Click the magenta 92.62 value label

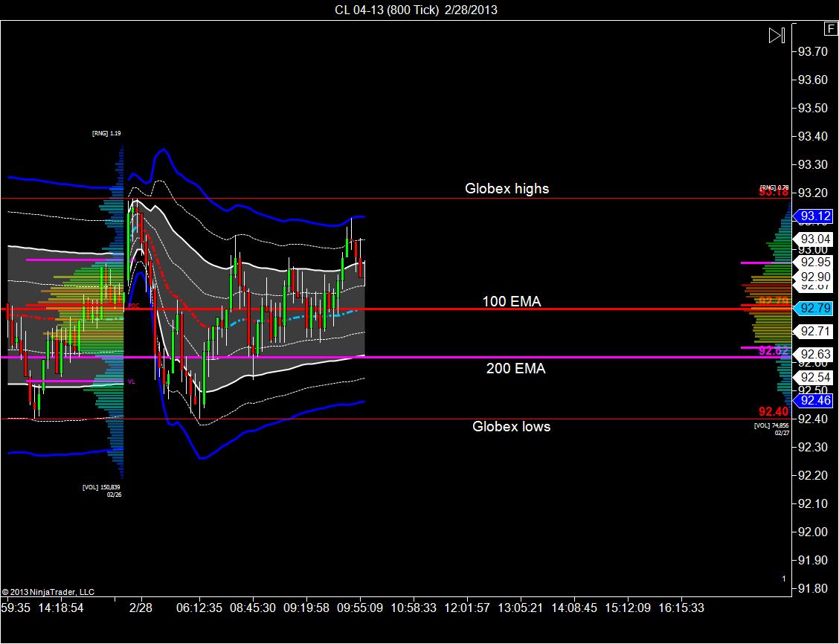[x=774, y=351]
